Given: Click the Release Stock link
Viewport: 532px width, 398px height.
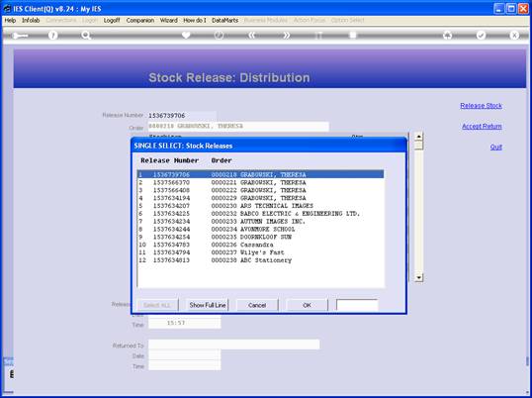Looking at the screenshot, I should pyautogui.click(x=481, y=106).
